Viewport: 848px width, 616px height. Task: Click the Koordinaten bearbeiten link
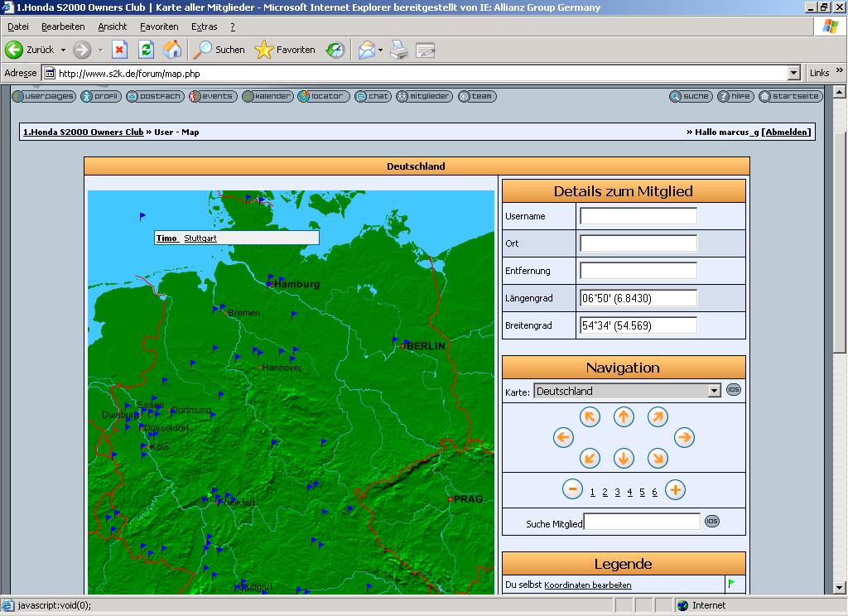pos(587,585)
